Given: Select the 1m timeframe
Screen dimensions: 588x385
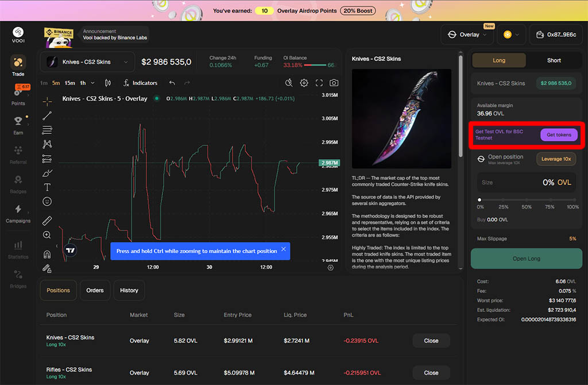Looking at the screenshot, I should [x=44, y=83].
